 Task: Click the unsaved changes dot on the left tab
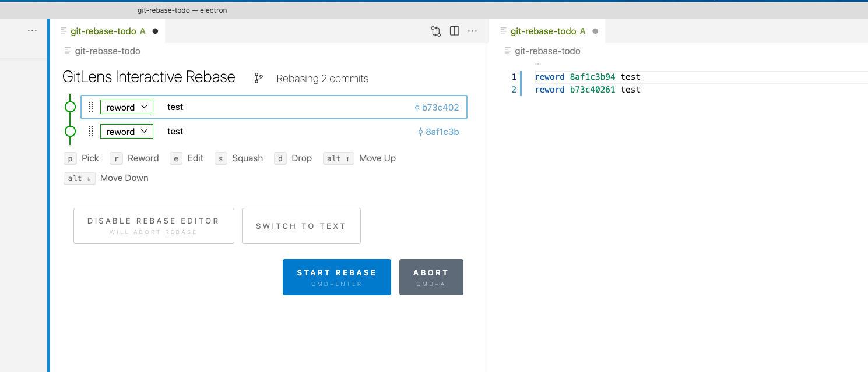(154, 31)
